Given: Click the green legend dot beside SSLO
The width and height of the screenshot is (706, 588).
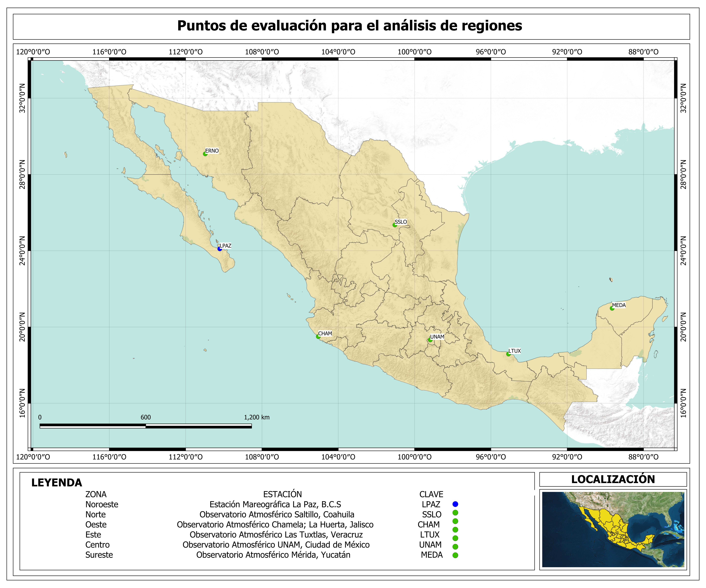Looking at the screenshot, I should coord(455,513).
